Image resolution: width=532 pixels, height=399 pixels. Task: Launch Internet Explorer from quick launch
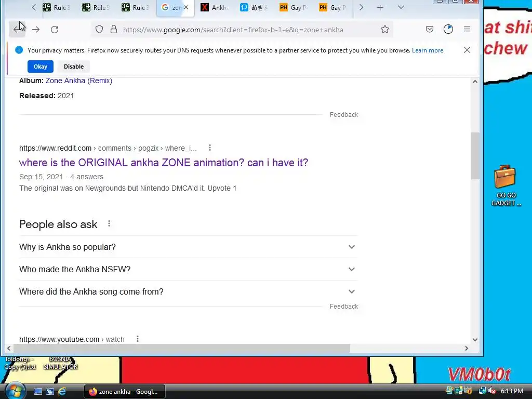[x=62, y=392]
